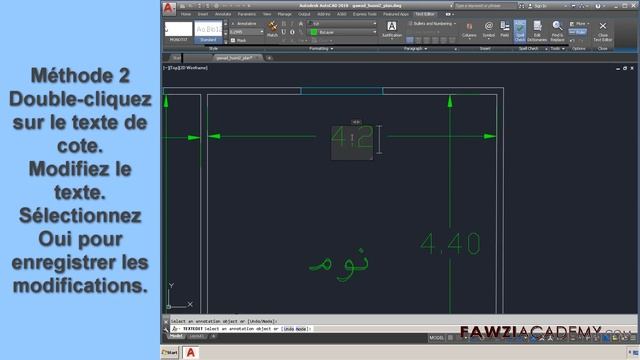The width and height of the screenshot is (640, 360).
Task: Open the AutoCAD application menu logo
Action: [x=169, y=9]
